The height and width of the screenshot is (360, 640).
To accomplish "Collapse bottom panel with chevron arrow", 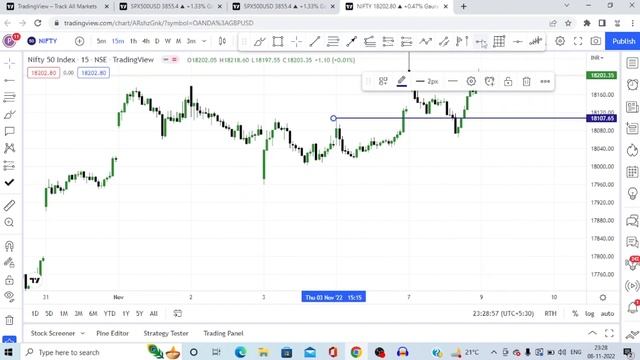I will pyautogui.click(x=592, y=333).
